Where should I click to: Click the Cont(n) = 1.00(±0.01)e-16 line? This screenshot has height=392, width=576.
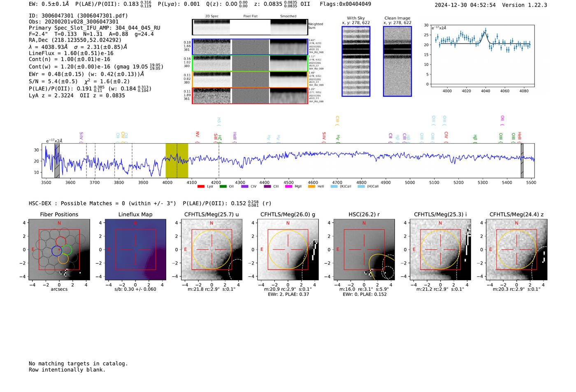click(70, 59)
